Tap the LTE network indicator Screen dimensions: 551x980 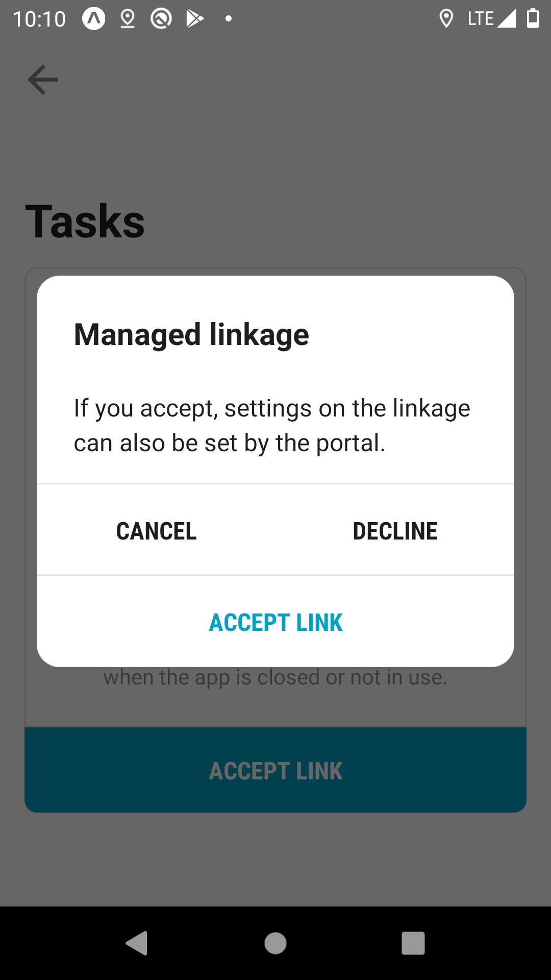click(480, 19)
